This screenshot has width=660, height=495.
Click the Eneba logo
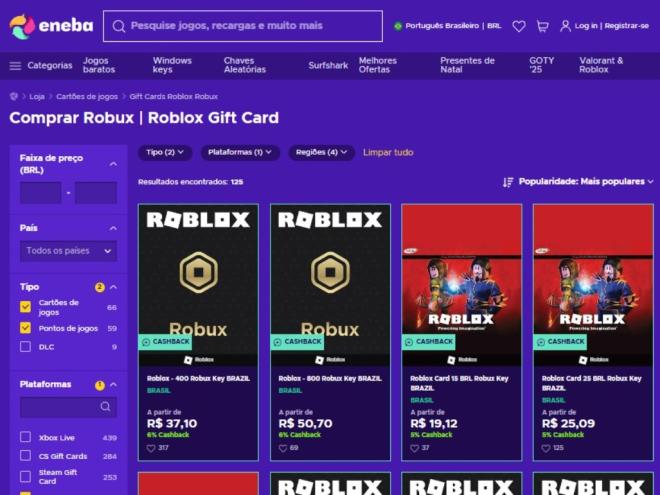51,26
